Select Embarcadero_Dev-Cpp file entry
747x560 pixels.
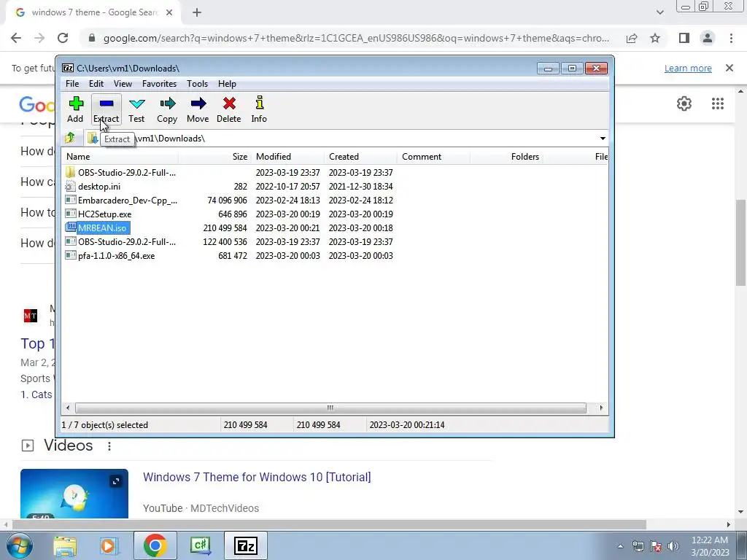pos(121,200)
